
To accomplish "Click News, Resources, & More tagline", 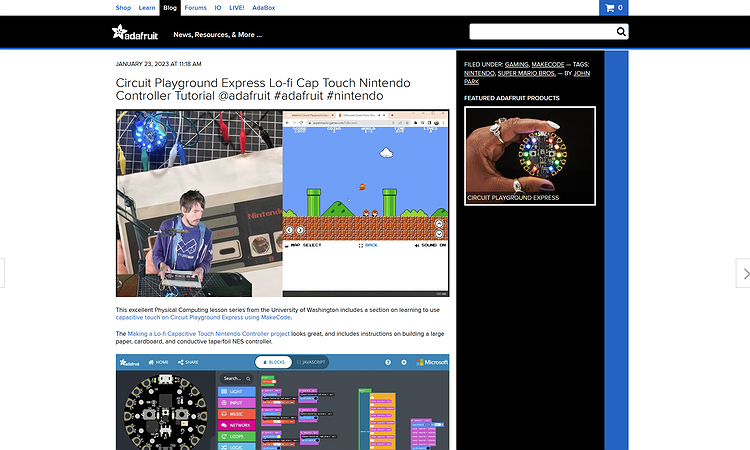I will click(x=218, y=34).
